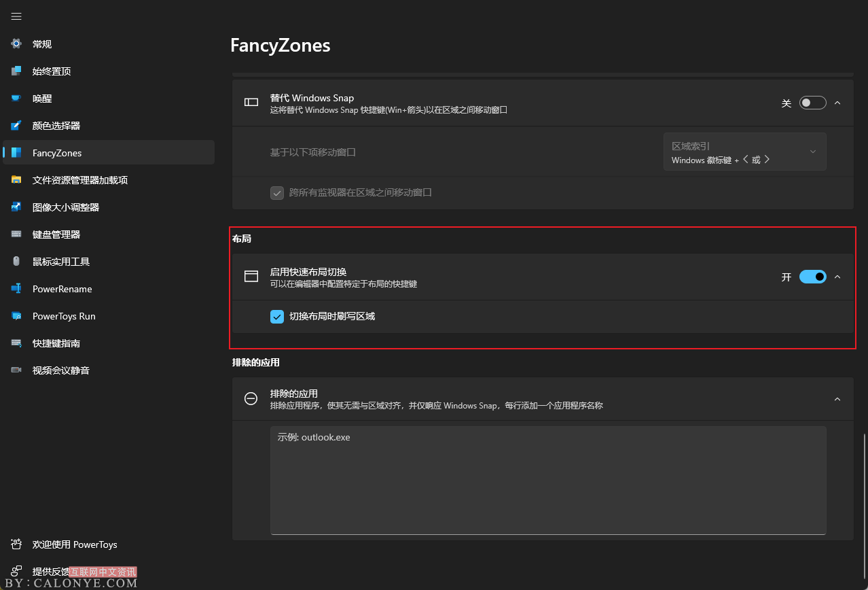Select 键盘管理器 in the sidebar
868x590 pixels.
(109, 234)
